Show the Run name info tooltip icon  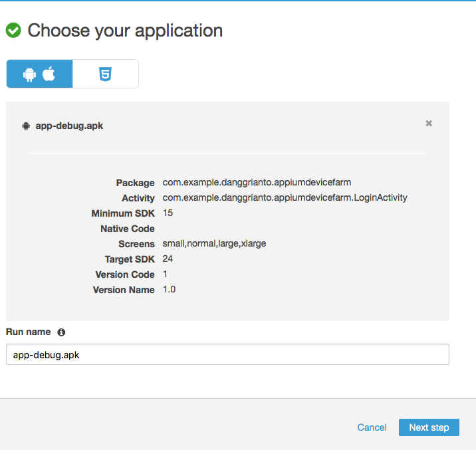point(61,332)
